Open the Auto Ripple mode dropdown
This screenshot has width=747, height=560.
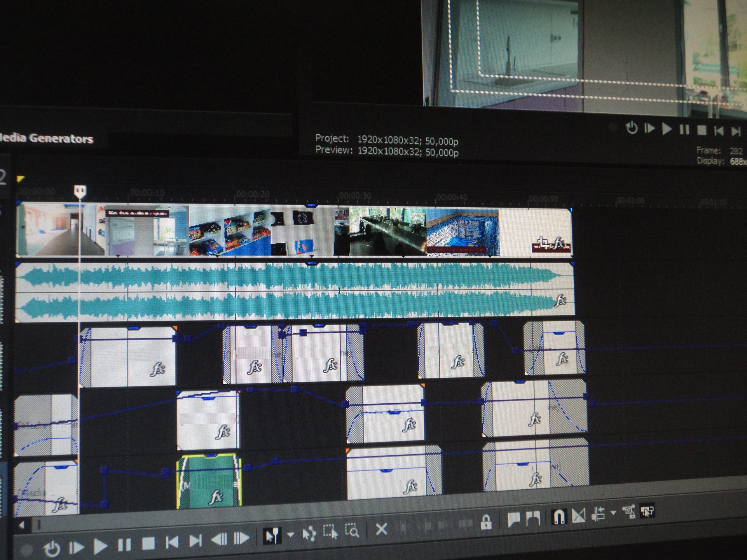click(613, 512)
